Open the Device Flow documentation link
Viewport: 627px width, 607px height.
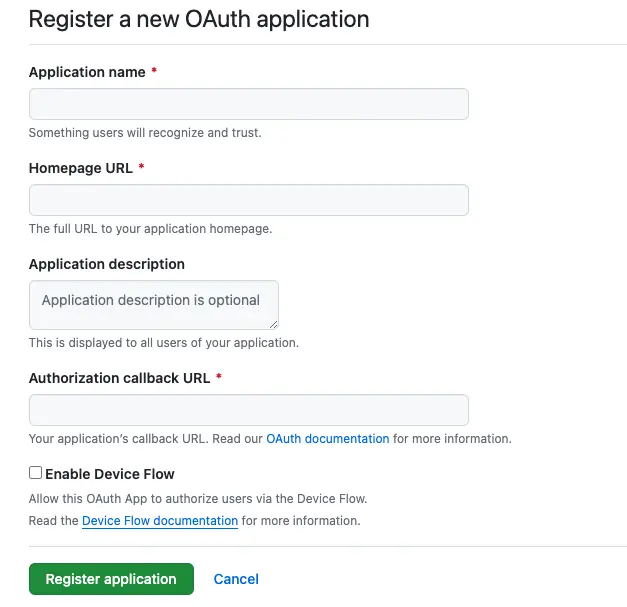(160, 521)
